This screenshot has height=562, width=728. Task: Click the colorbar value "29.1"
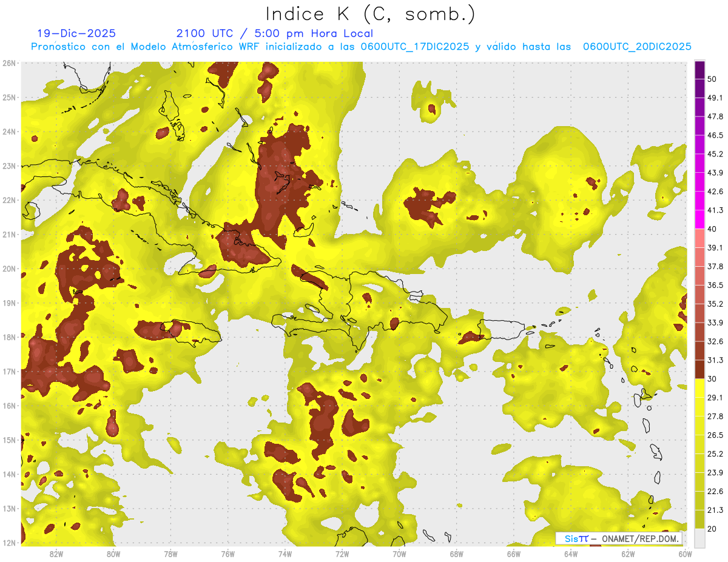click(715, 398)
